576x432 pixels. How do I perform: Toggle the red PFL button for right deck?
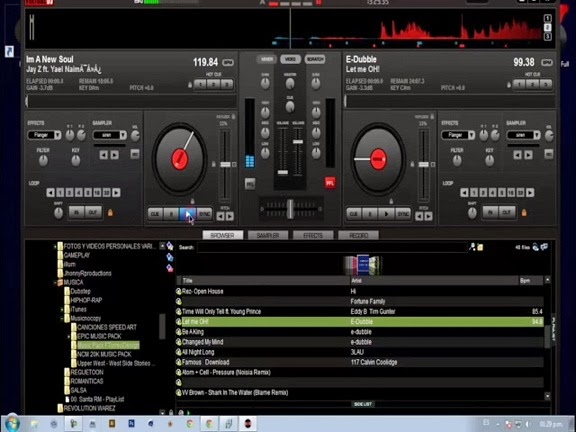tap(330, 183)
